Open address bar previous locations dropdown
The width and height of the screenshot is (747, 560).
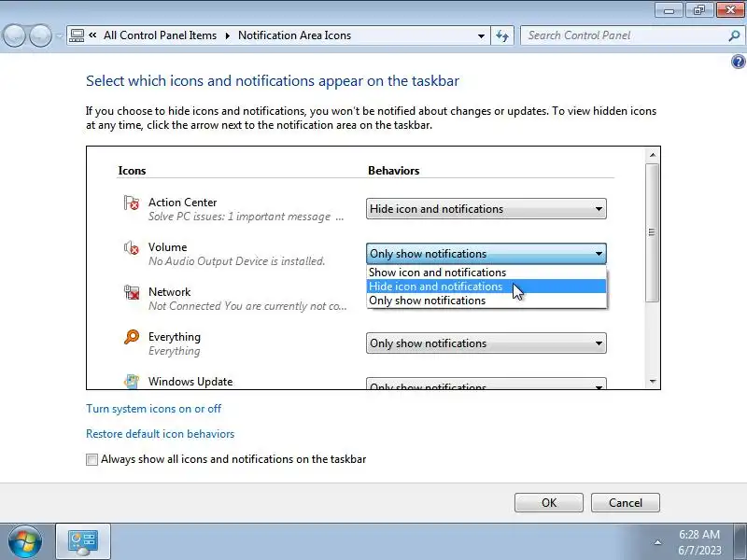click(481, 35)
